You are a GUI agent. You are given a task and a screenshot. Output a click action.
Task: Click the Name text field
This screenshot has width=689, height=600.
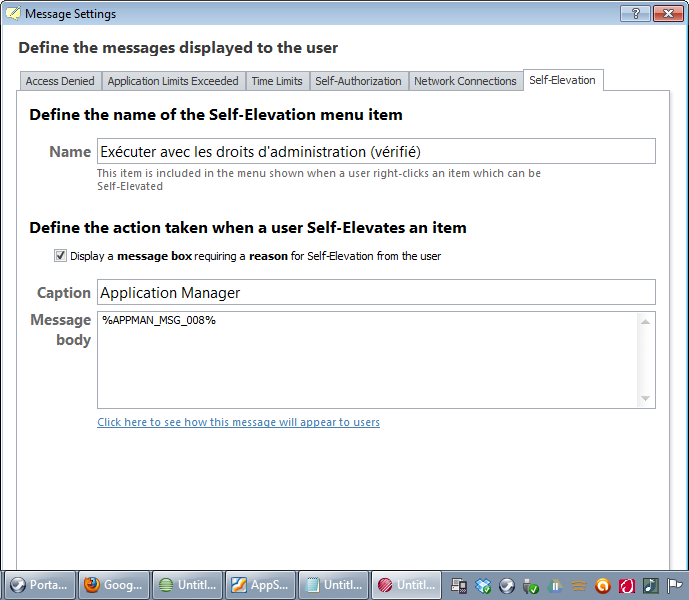click(x=375, y=151)
